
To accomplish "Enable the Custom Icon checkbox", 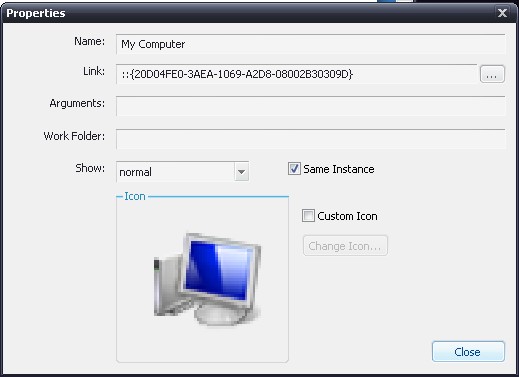I will (308, 216).
